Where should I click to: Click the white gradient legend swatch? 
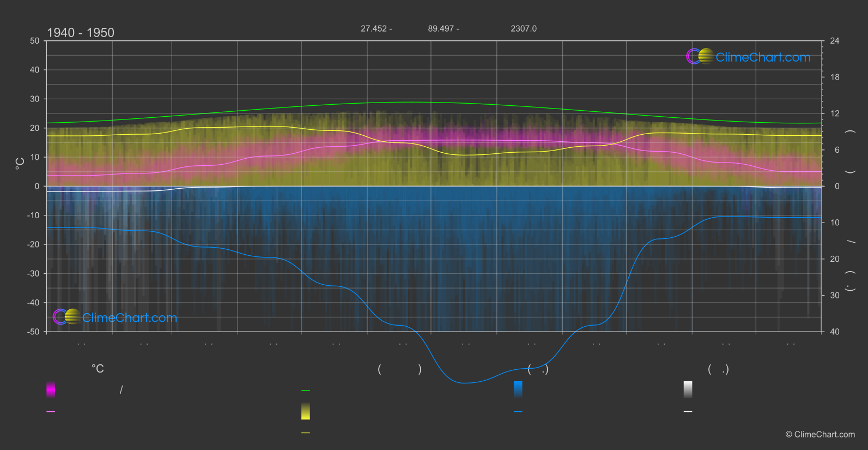click(x=688, y=389)
